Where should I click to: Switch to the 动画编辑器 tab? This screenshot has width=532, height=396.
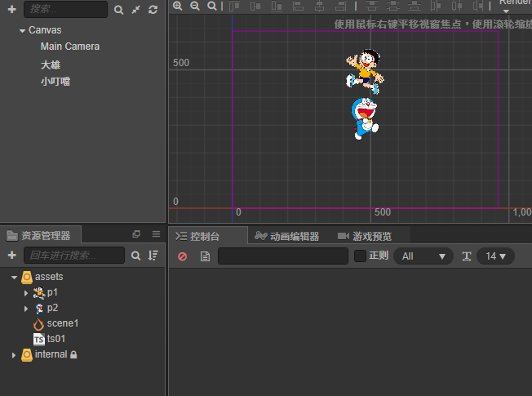click(x=287, y=236)
